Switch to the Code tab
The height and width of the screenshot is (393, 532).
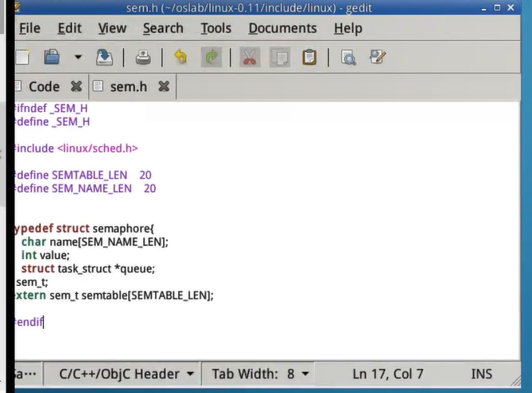click(44, 86)
